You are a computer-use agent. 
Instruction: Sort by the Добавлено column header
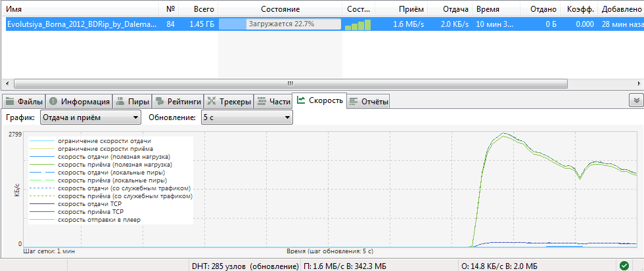click(x=620, y=9)
